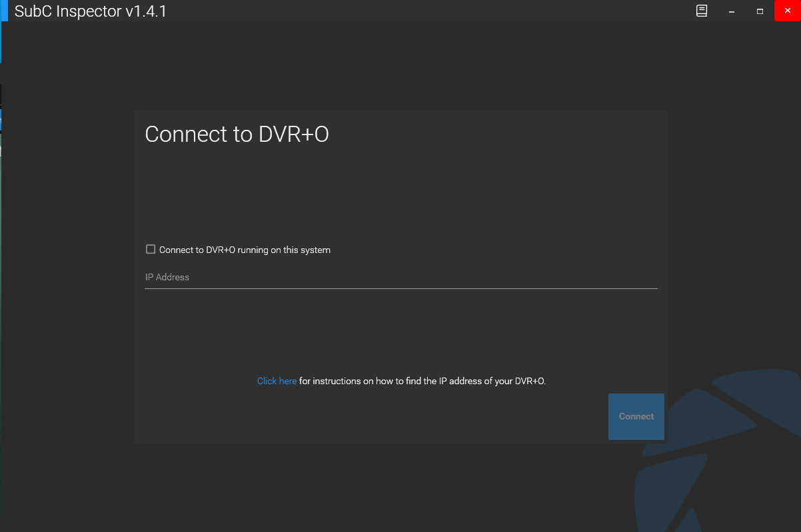
Task: Enable the local DVR+O connection checkbox
Action: (x=151, y=250)
